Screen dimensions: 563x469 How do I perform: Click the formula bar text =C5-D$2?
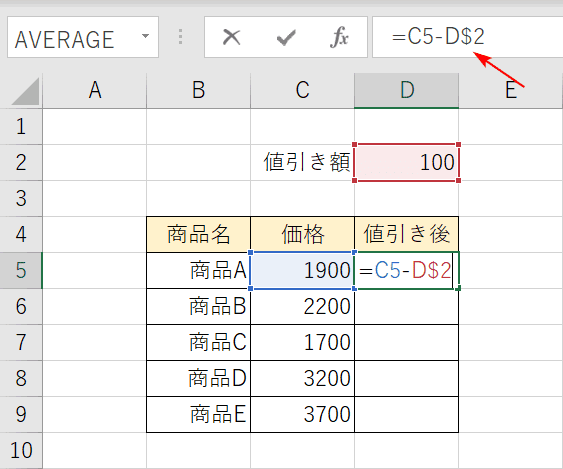coord(438,37)
